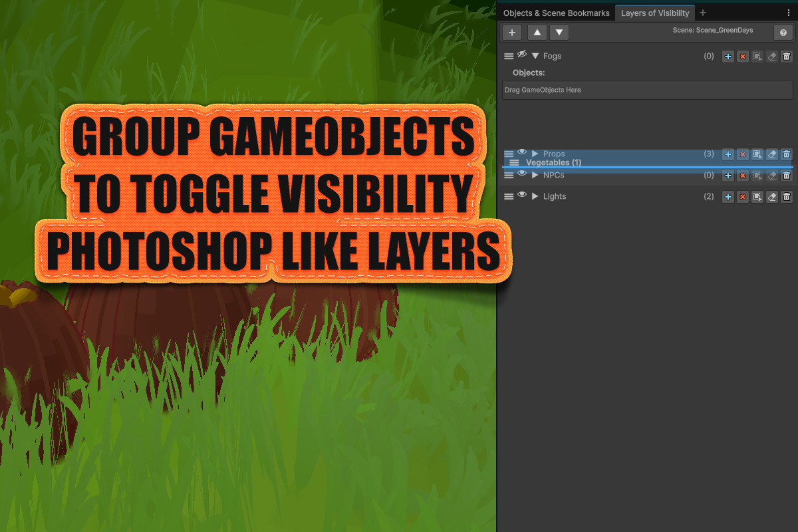Move selected layer down with the down arrow

[x=559, y=32]
